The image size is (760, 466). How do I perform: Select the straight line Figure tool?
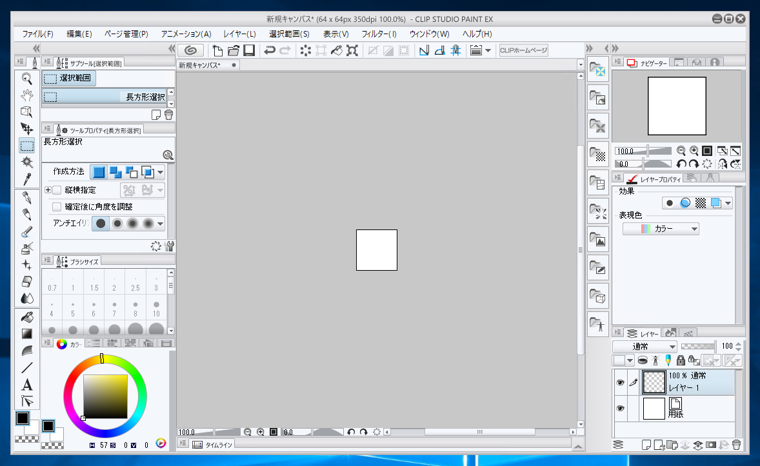coord(27,368)
